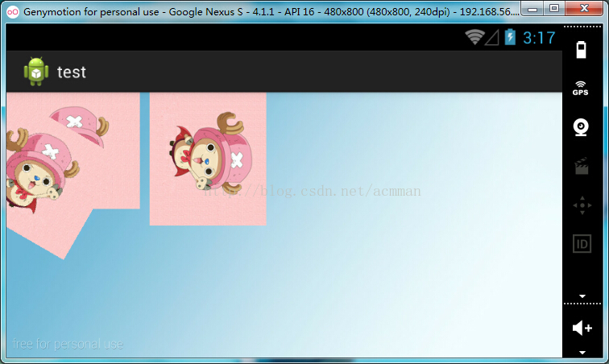The width and height of the screenshot is (609, 364).
Task: Click the charging battery status icon
Action: [510, 37]
